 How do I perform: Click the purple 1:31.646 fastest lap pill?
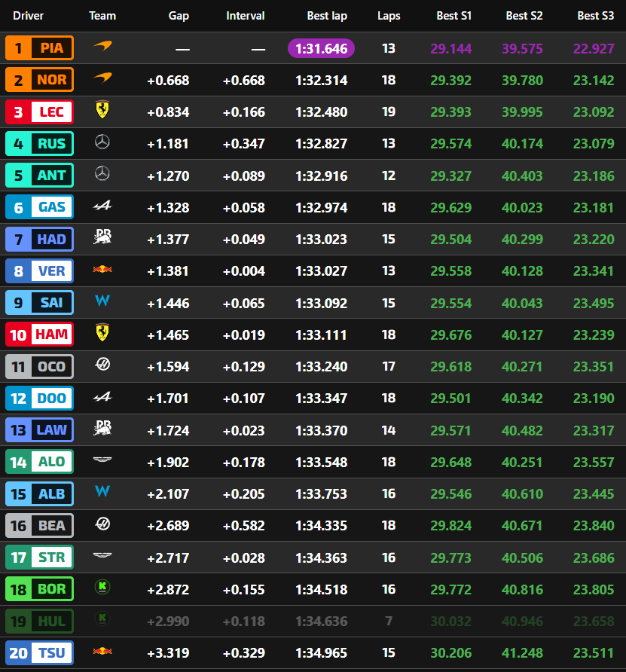tap(321, 48)
